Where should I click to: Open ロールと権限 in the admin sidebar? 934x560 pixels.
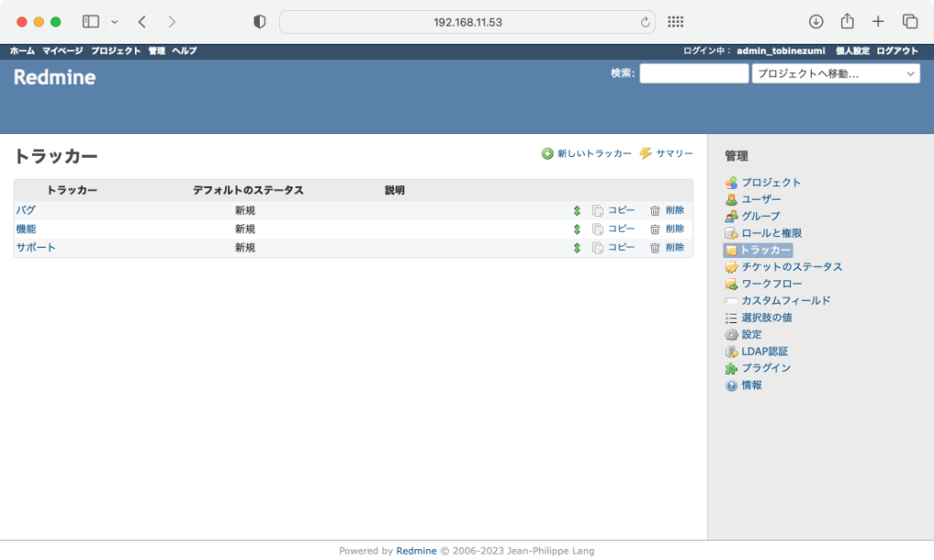tap(772, 233)
